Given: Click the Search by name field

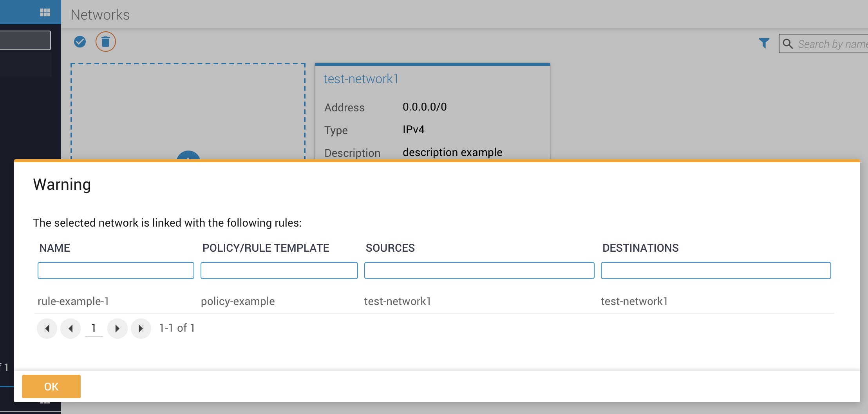Looking at the screenshot, I should click(823, 44).
